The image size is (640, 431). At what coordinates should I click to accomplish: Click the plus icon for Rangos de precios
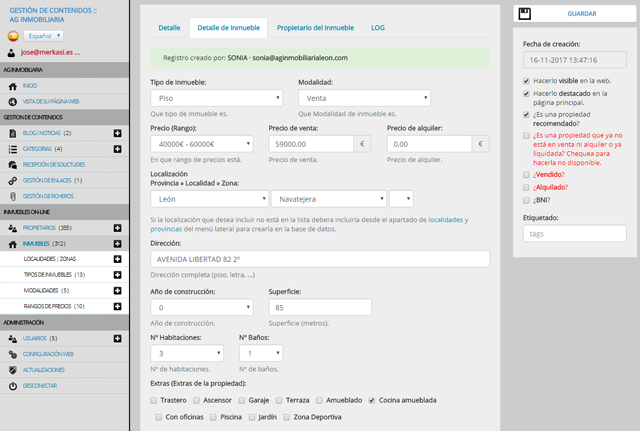point(118,306)
